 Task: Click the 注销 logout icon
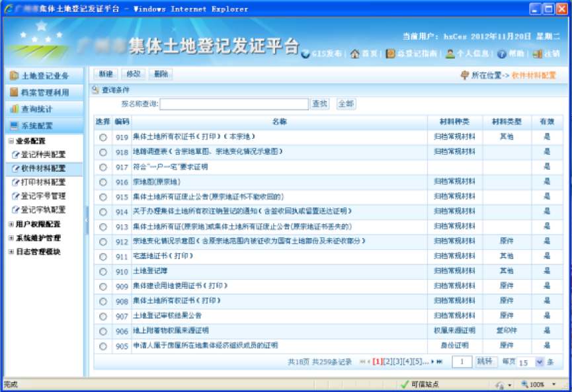[x=538, y=54]
